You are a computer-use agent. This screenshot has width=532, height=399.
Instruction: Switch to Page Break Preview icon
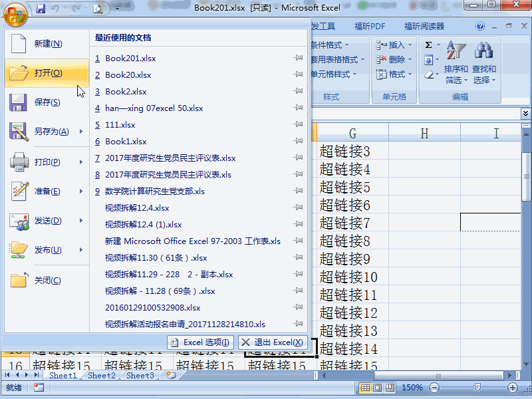pos(390,388)
